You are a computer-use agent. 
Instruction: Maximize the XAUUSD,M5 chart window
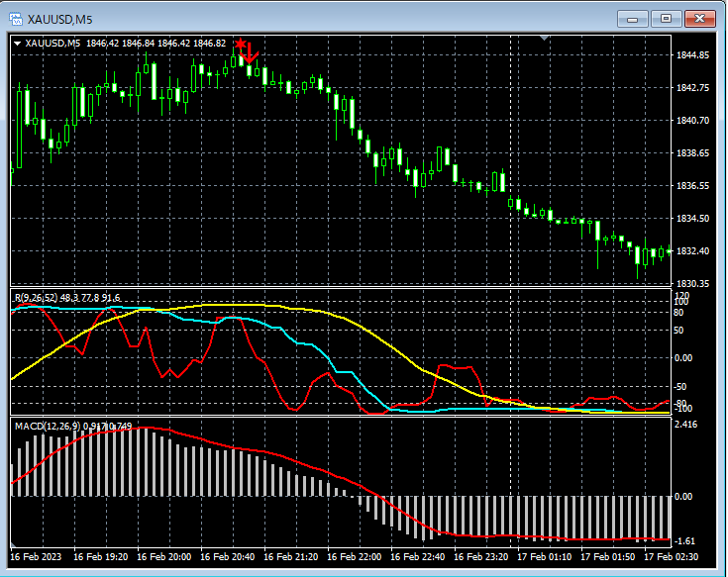tap(667, 19)
